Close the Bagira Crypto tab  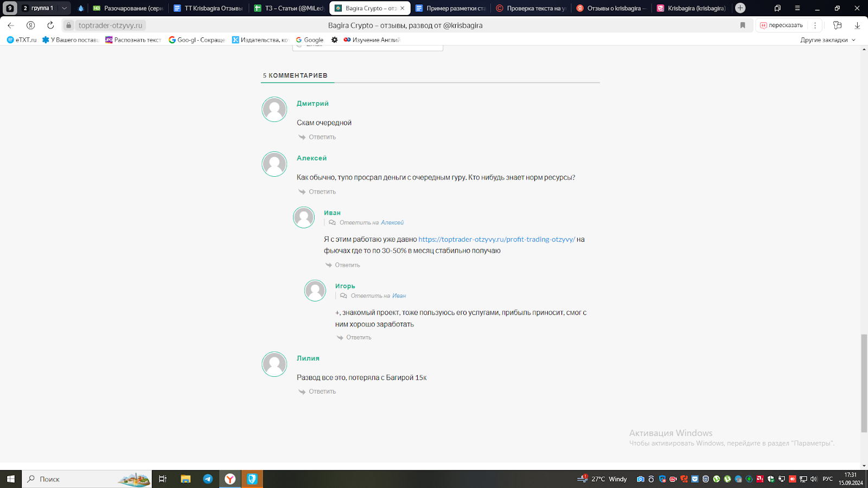pyautogui.click(x=402, y=8)
